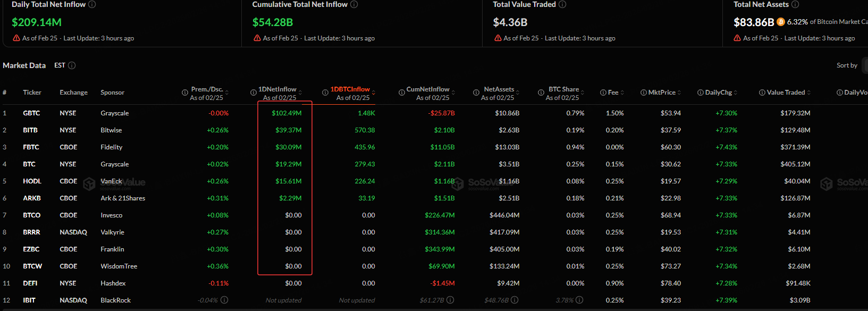This screenshot has width=868, height=311.
Task: Click GBTC's $102.49M net inflow cell
Action: tap(286, 113)
